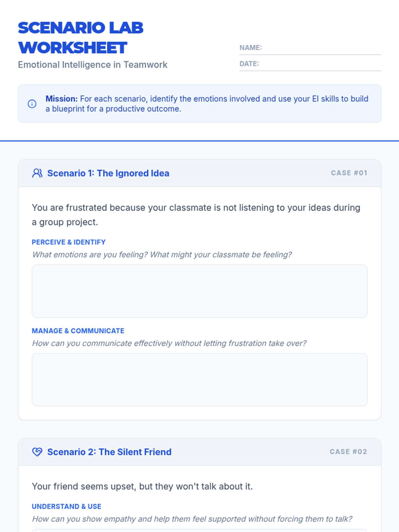Click the Mission instructions text
Viewport: 399px width, 532px height.
pos(207,104)
